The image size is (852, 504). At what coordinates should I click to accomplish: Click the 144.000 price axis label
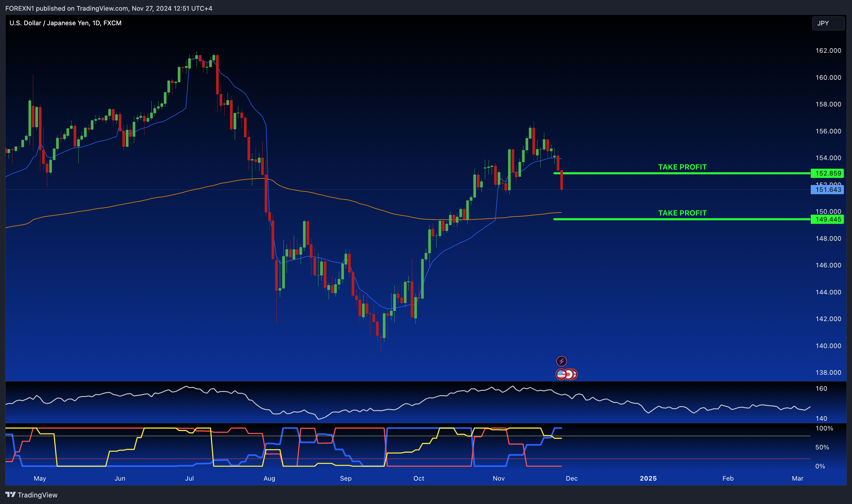(x=828, y=292)
